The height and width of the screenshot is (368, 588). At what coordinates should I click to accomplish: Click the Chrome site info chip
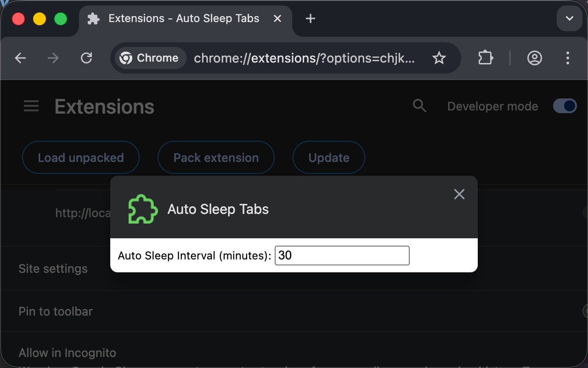[x=150, y=58]
